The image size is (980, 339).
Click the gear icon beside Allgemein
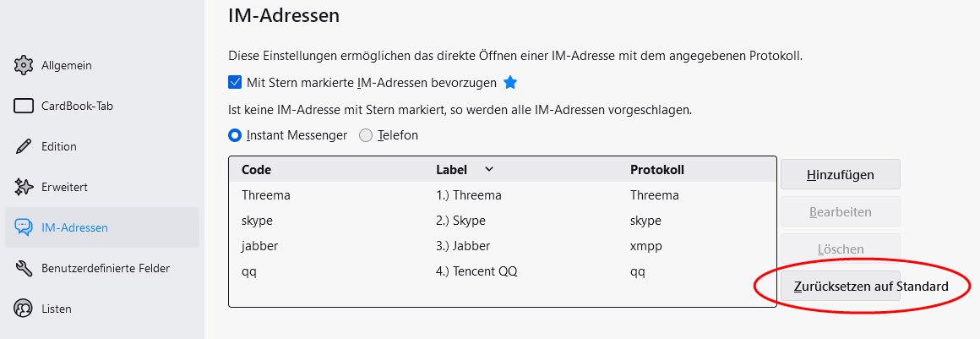point(24,65)
